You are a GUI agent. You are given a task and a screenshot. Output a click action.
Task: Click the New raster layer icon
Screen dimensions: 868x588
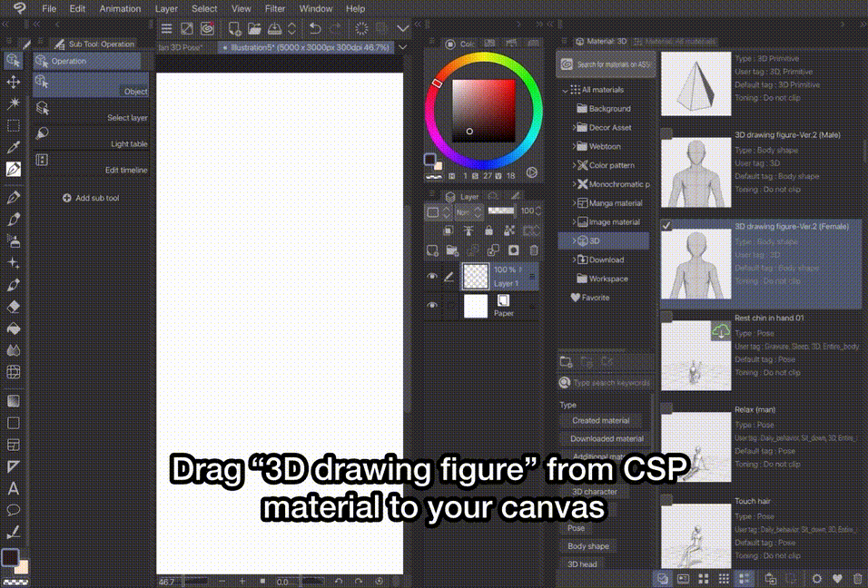click(x=432, y=250)
